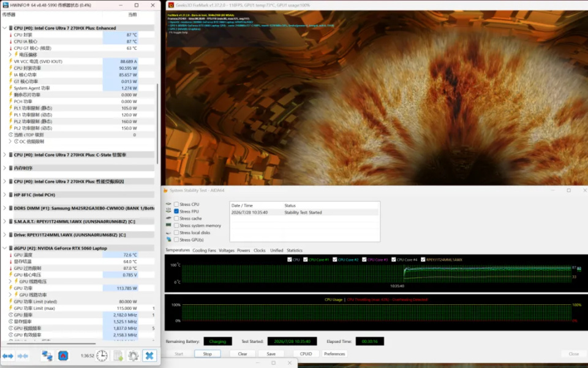Image resolution: width=588 pixels, height=368 pixels.
Task: Click lightning icon on CPU 封装功率 row
Action: (x=10, y=68)
